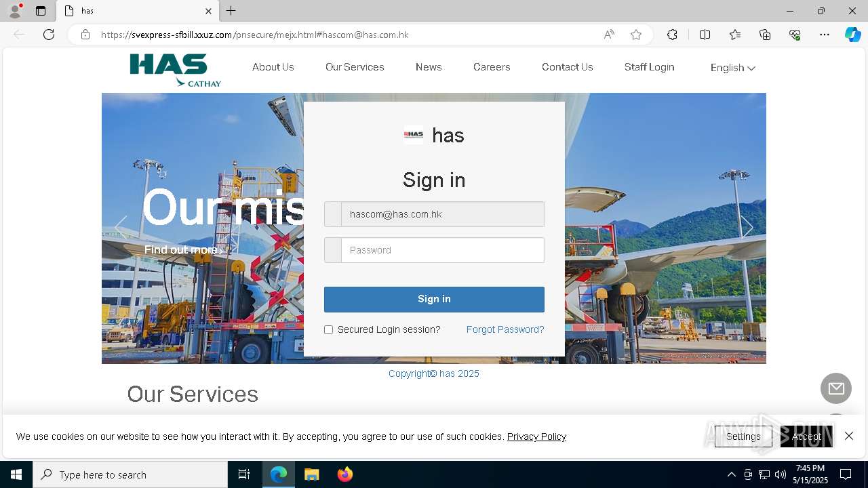Click the Read aloud icon

(609, 35)
